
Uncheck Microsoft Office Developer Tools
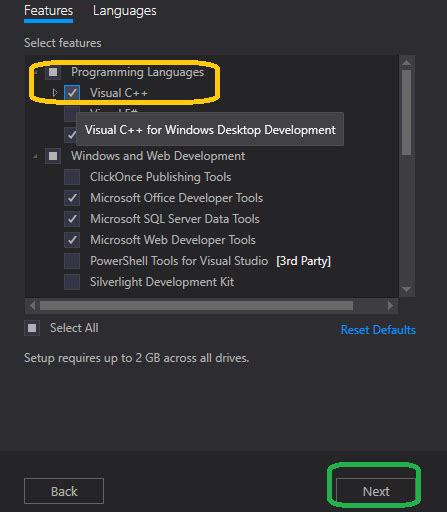point(72,198)
